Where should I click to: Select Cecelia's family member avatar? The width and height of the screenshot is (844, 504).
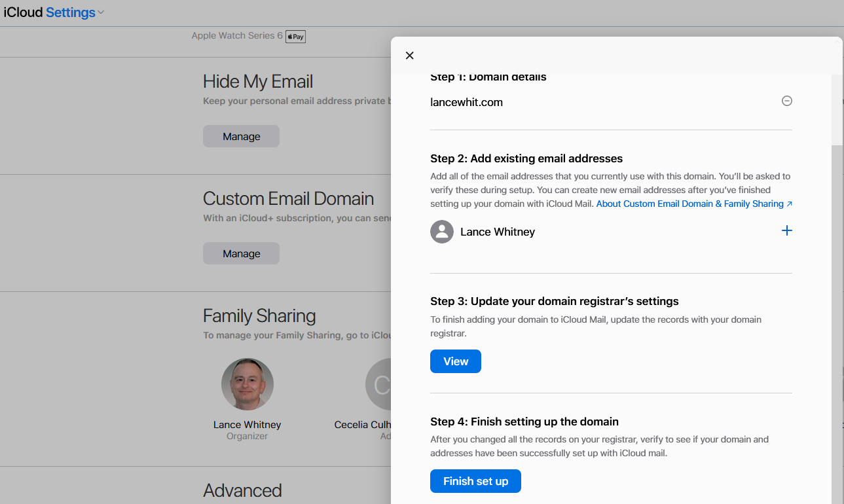click(378, 384)
